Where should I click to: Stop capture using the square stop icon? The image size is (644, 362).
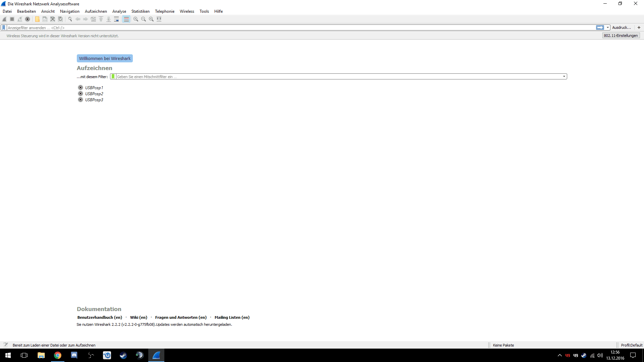(x=12, y=19)
